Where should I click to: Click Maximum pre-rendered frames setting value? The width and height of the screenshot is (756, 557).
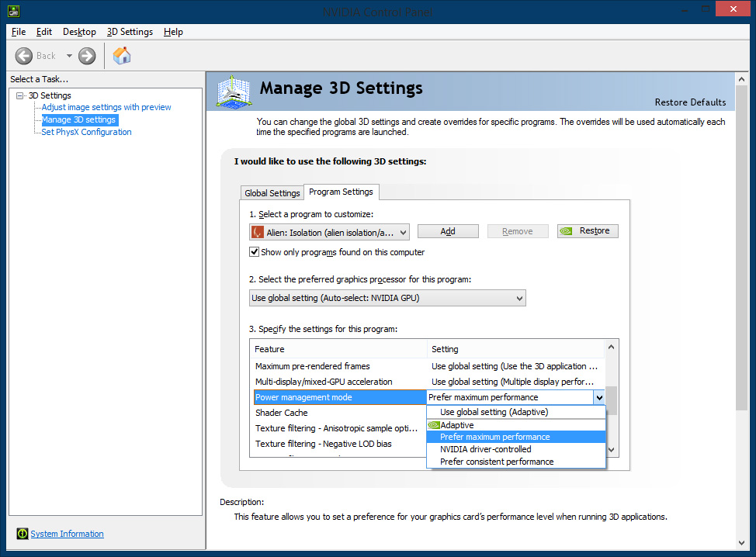515,366
